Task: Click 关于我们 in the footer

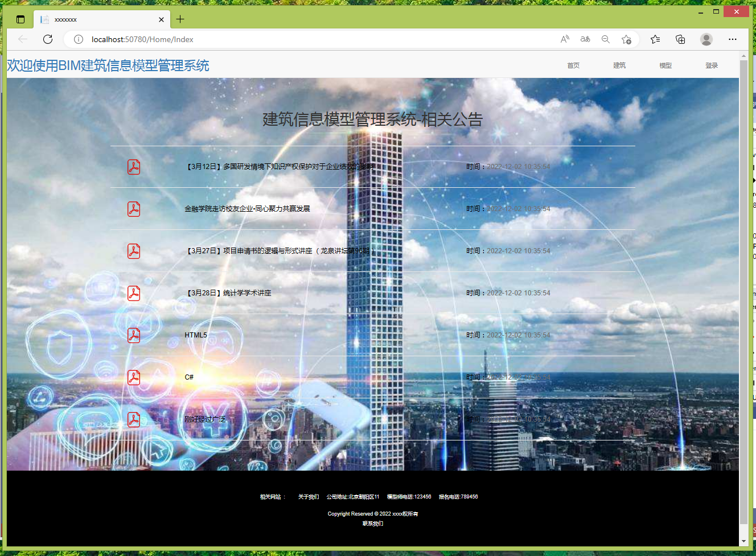Action: tap(309, 497)
